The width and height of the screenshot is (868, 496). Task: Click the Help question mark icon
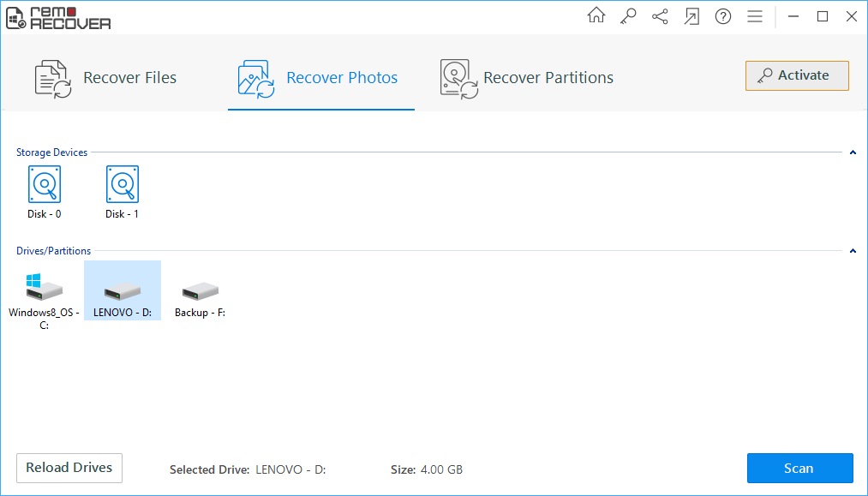point(723,15)
